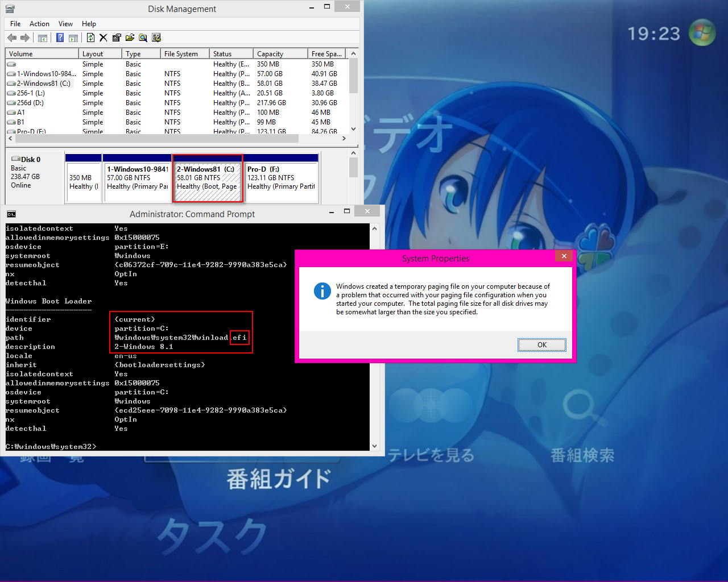Click disk graphical pane scroll up arrow

(353, 153)
